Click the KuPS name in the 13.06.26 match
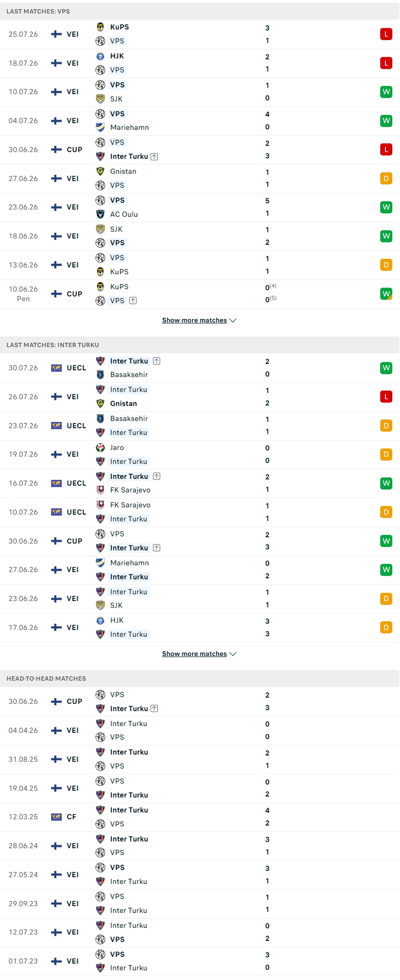The width and height of the screenshot is (400, 980). click(119, 272)
